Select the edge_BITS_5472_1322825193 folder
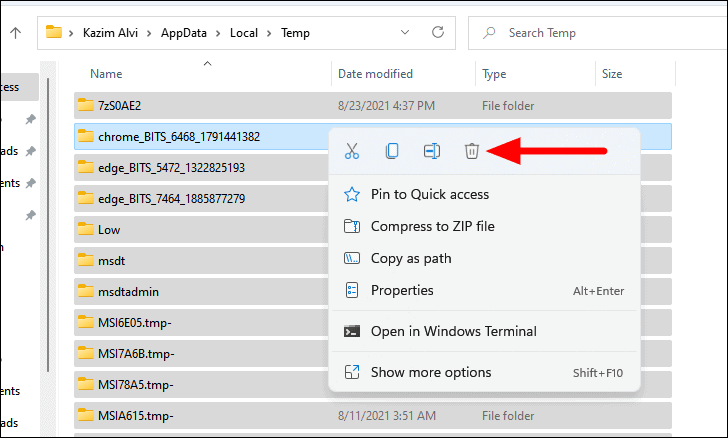Image resolution: width=728 pixels, height=438 pixels. (x=201, y=168)
